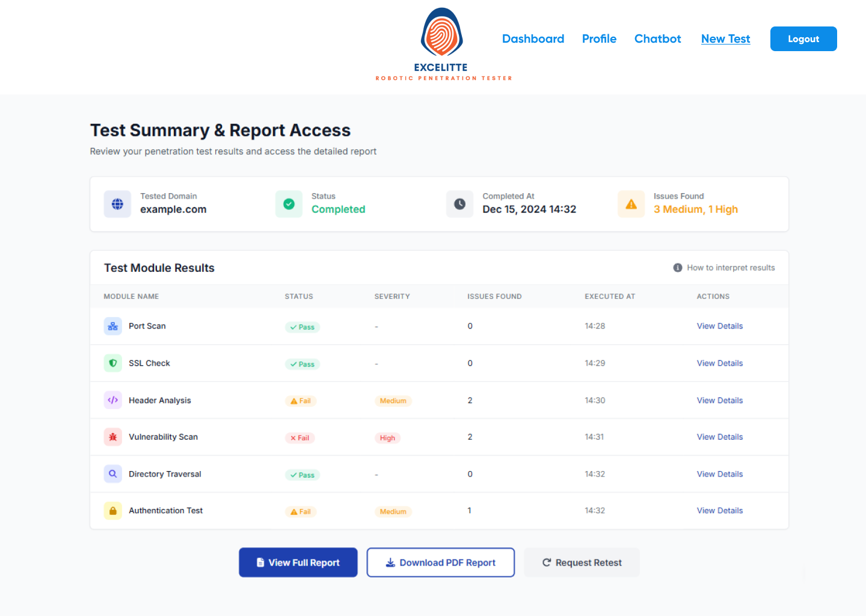This screenshot has height=616, width=866.
Task: View Details for Directory Traversal
Action: tap(719, 474)
